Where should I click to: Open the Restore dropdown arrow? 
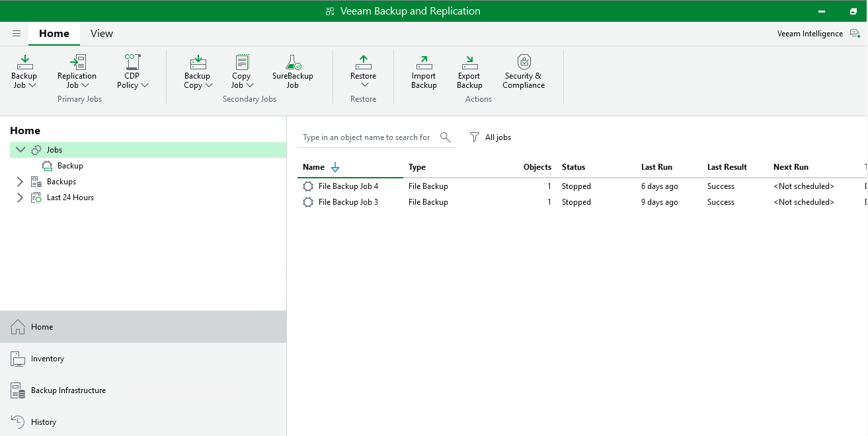[x=364, y=85]
